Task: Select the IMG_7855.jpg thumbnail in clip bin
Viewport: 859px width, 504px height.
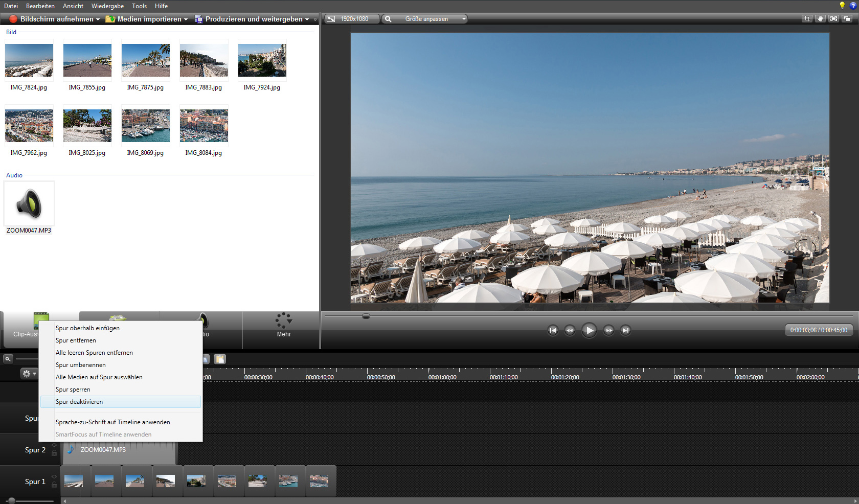Action: (x=87, y=60)
